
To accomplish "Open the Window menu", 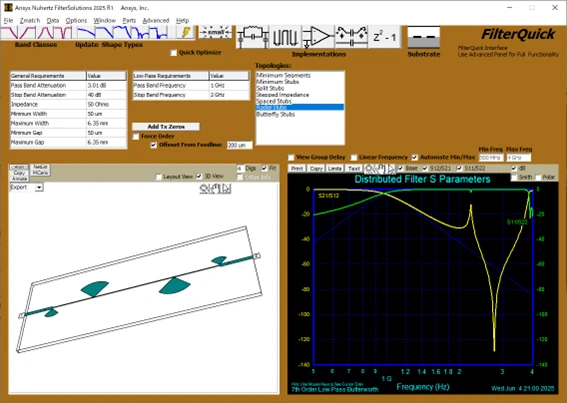I will 105,21.
